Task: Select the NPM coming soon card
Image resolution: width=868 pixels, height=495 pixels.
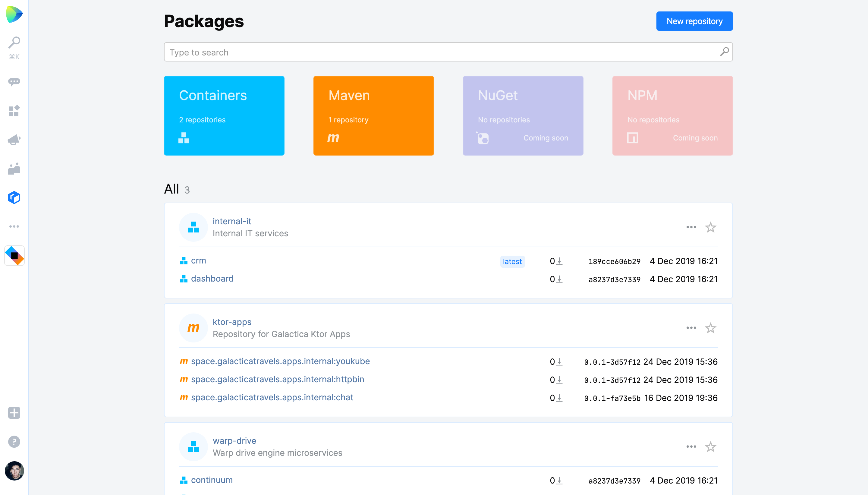Action: click(672, 115)
